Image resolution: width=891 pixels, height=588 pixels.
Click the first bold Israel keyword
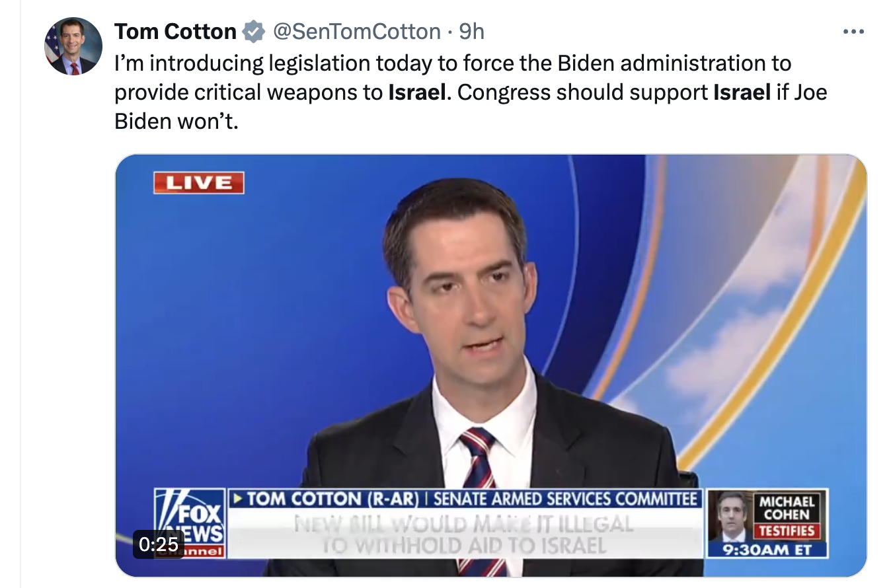tap(416, 92)
